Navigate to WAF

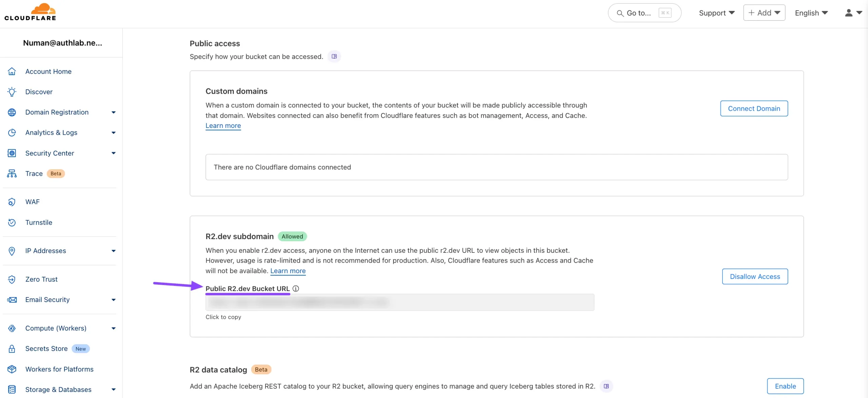tap(33, 202)
